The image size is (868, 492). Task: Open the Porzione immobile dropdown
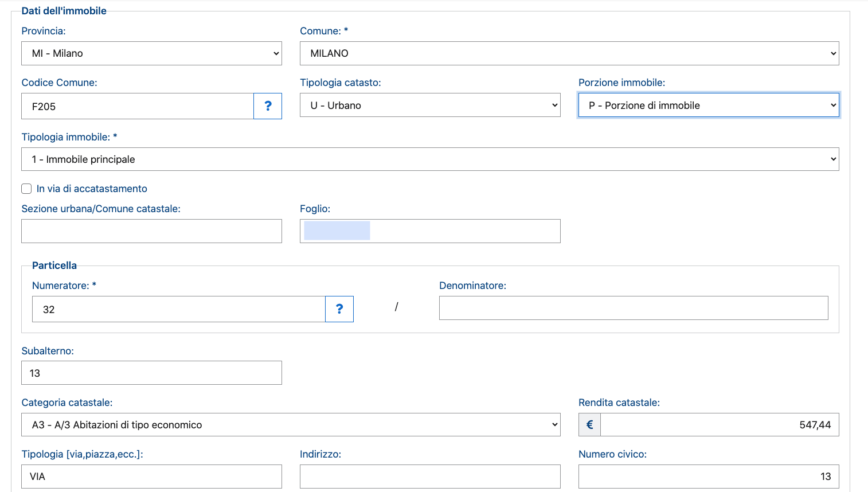[x=708, y=106]
